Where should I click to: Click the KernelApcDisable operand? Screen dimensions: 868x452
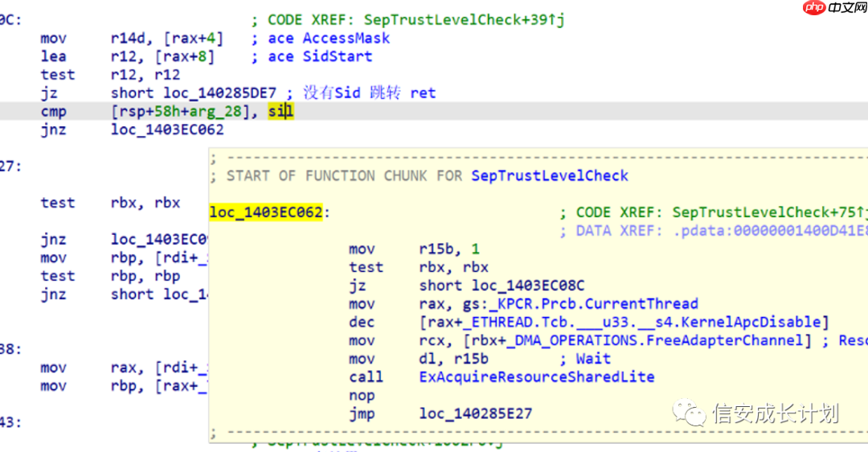pos(624,322)
